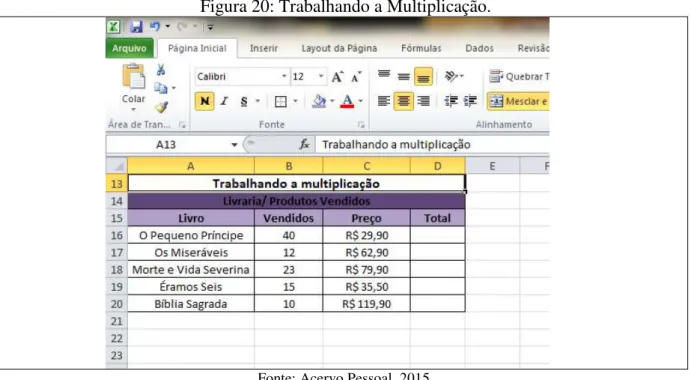
Task: Toggle bottom vertical alignment
Action: coord(423,77)
